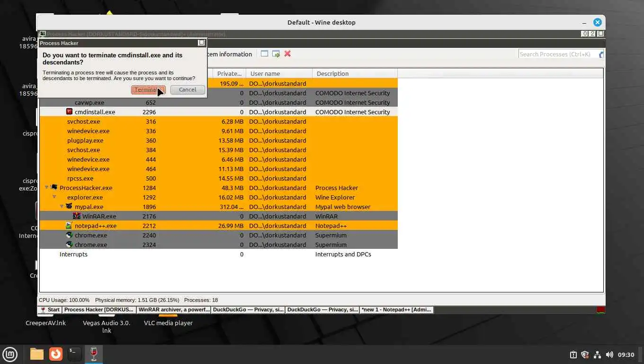The height and width of the screenshot is (364, 644).
Task: Select winedevice.exe with PID 464
Action: click(x=218, y=169)
